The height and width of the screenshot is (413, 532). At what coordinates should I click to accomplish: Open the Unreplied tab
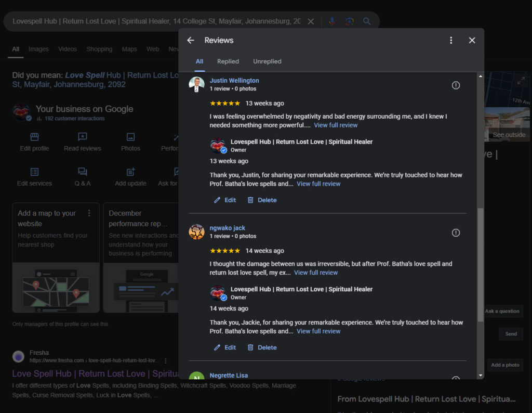coord(267,61)
